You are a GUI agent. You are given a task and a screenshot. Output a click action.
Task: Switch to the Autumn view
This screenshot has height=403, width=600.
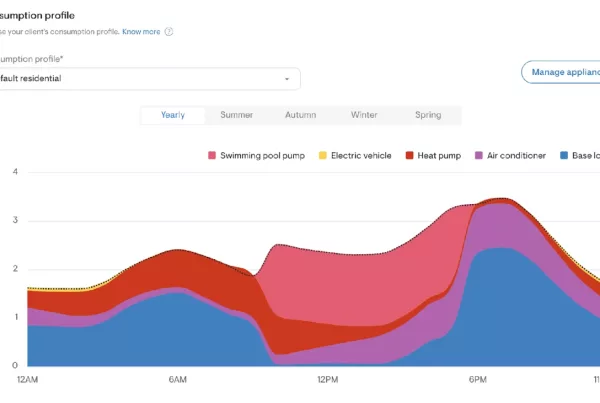300,115
